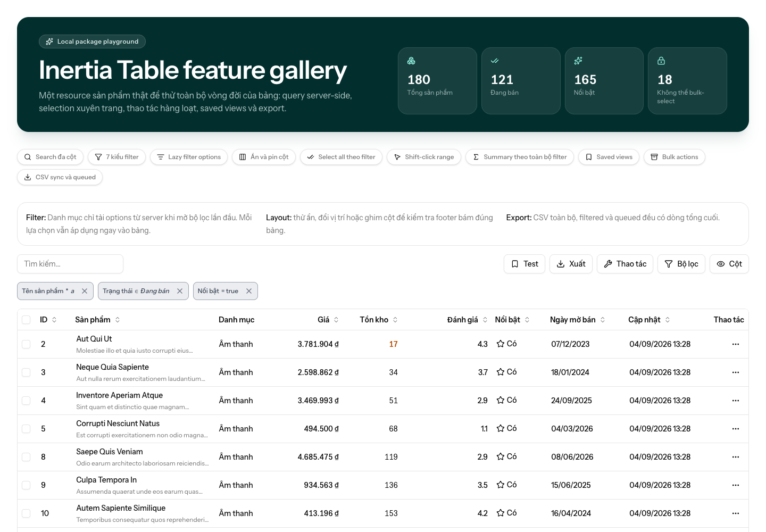Click star icon in Aut Qui Ut row
766x532 pixels.
pos(501,344)
